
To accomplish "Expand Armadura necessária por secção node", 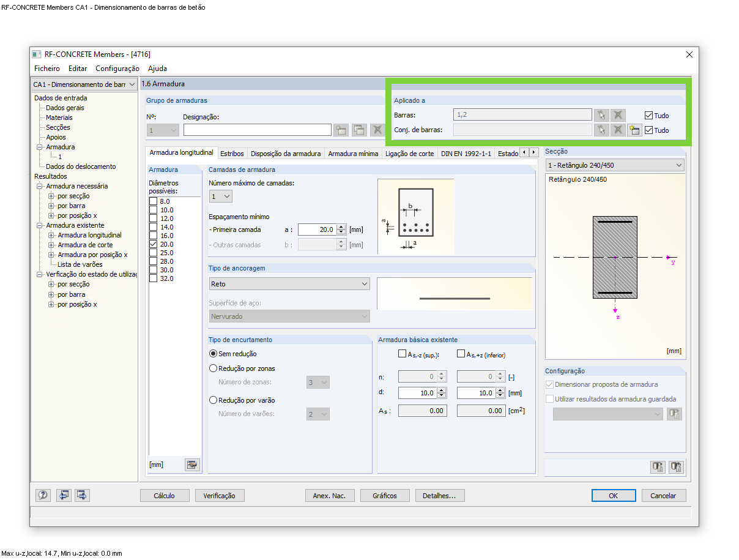I will pyautogui.click(x=51, y=196).
